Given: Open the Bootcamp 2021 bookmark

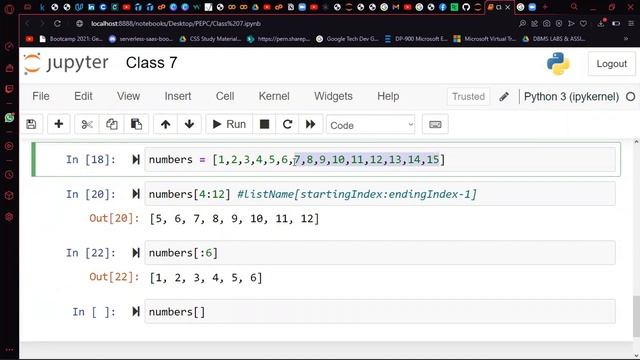Looking at the screenshot, I should (x=72, y=39).
